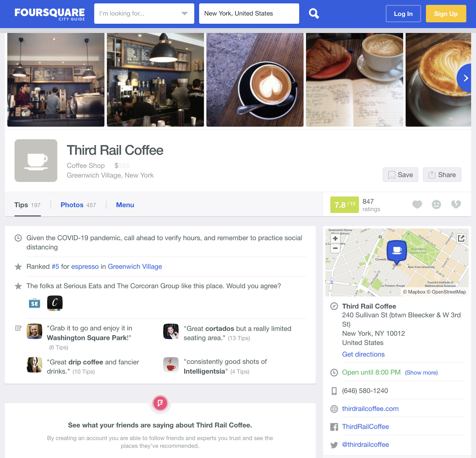Show next photos with right arrow
The width and height of the screenshot is (476, 458).
pyautogui.click(x=465, y=78)
